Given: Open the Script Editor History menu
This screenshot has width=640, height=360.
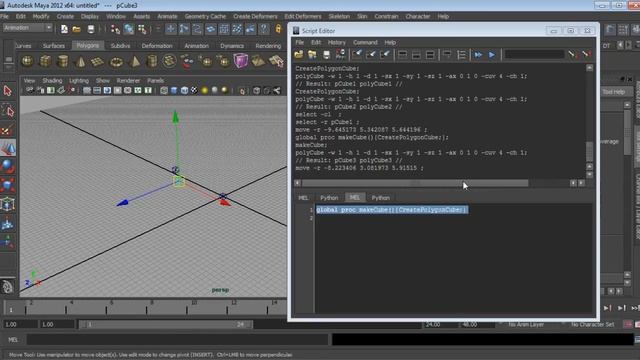Looking at the screenshot, I should click(x=337, y=42).
